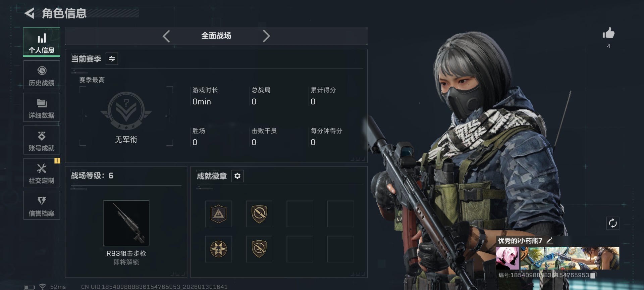Click the thumbs-up like icon
Screen dimensions: 644x290
608,33
